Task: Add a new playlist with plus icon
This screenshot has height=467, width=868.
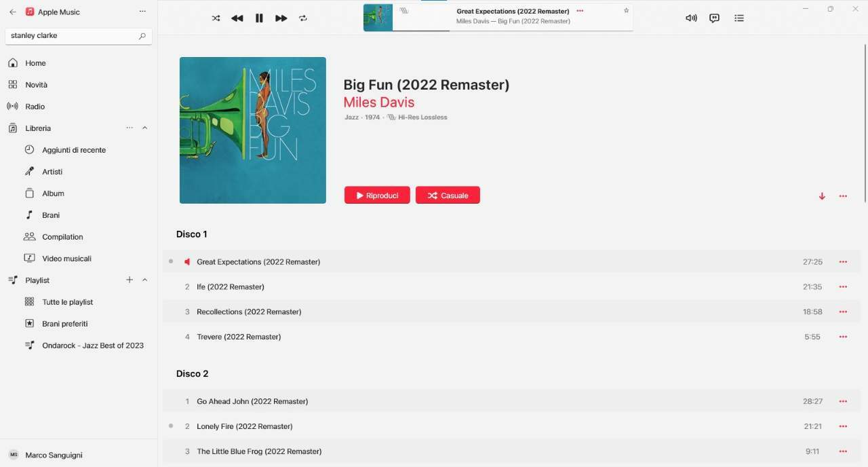Action: pos(130,280)
